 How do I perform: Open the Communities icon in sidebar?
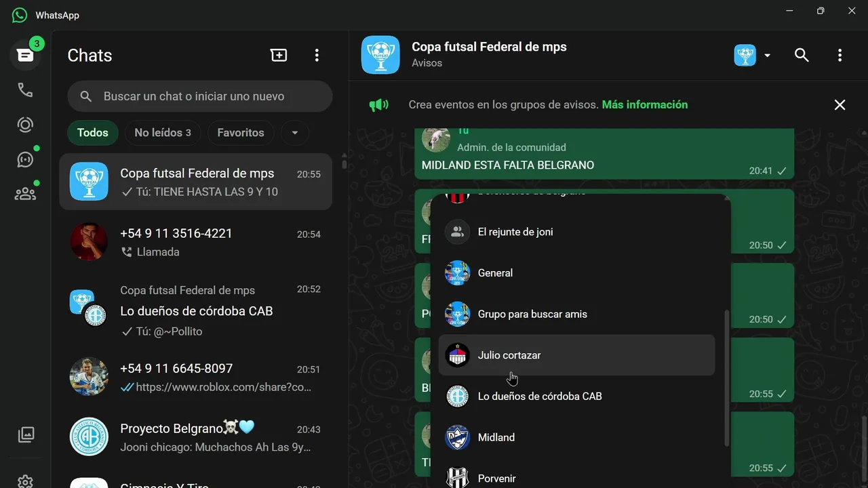pos(25,195)
